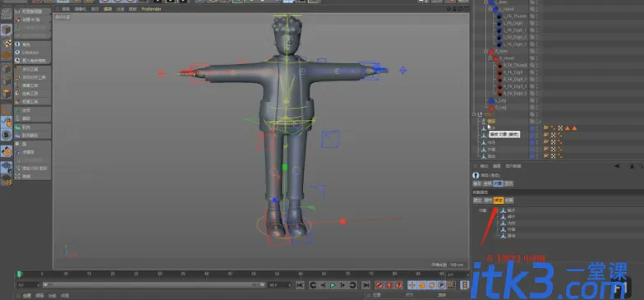This screenshot has height=300, width=644.
Task: Collapse the null object above the Character object
Action: tap(475, 114)
